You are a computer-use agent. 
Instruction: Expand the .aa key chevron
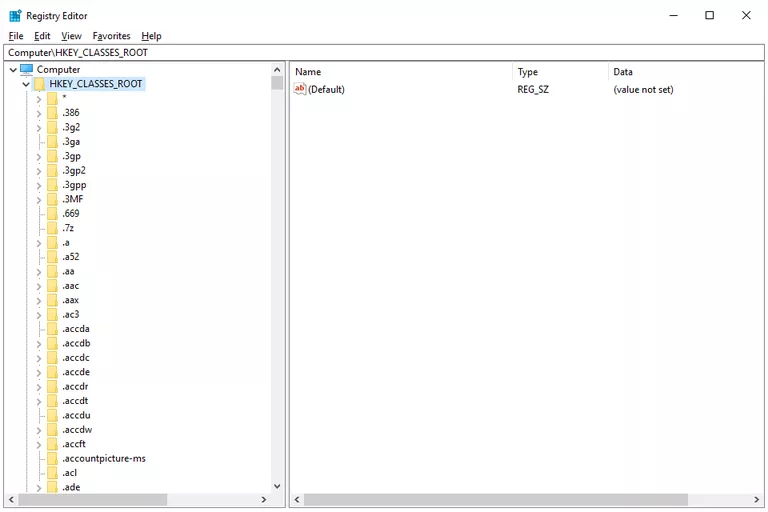[x=39, y=272]
